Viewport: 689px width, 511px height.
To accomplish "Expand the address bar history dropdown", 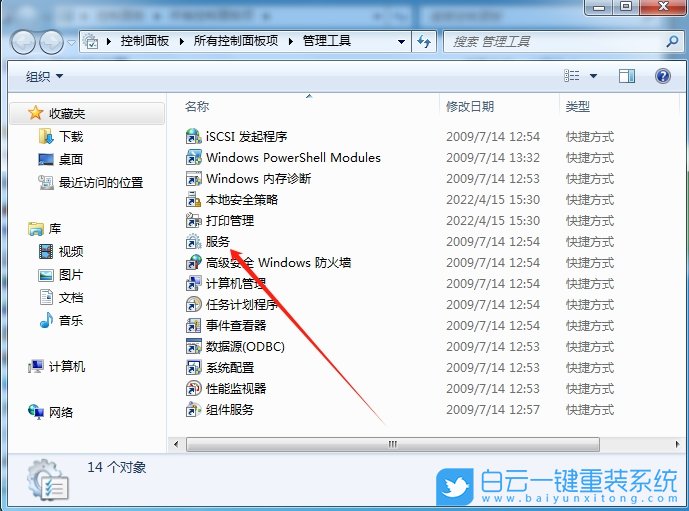I will pos(401,42).
